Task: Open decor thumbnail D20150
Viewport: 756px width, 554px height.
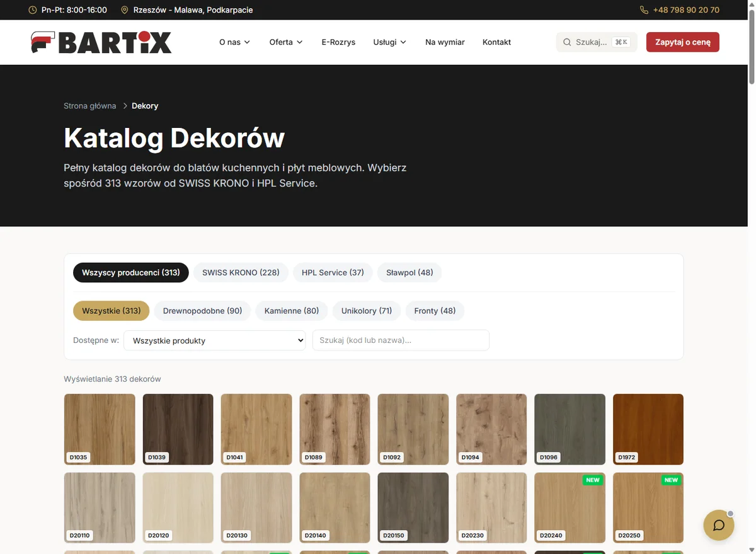Action: (413, 508)
